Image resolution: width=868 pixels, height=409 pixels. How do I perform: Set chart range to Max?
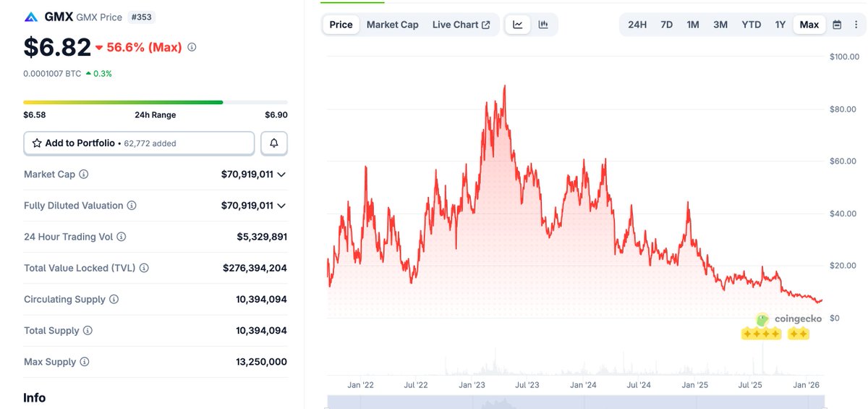pos(809,25)
